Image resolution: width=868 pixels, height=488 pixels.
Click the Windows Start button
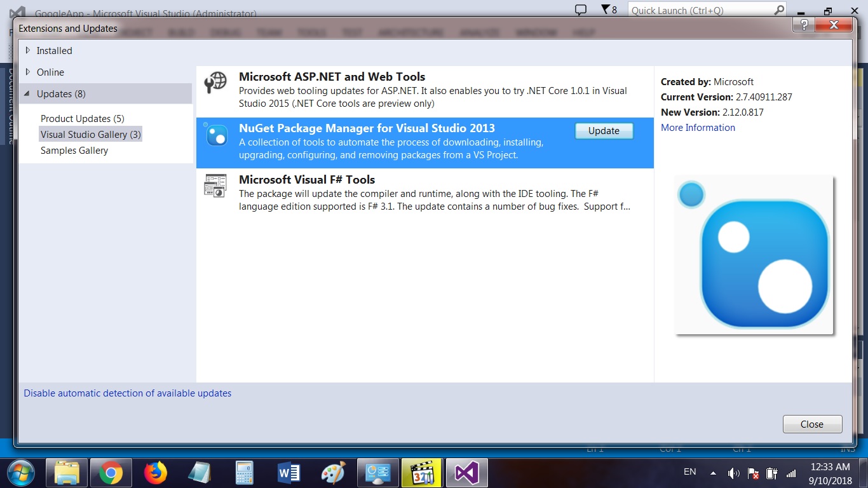[x=22, y=473]
